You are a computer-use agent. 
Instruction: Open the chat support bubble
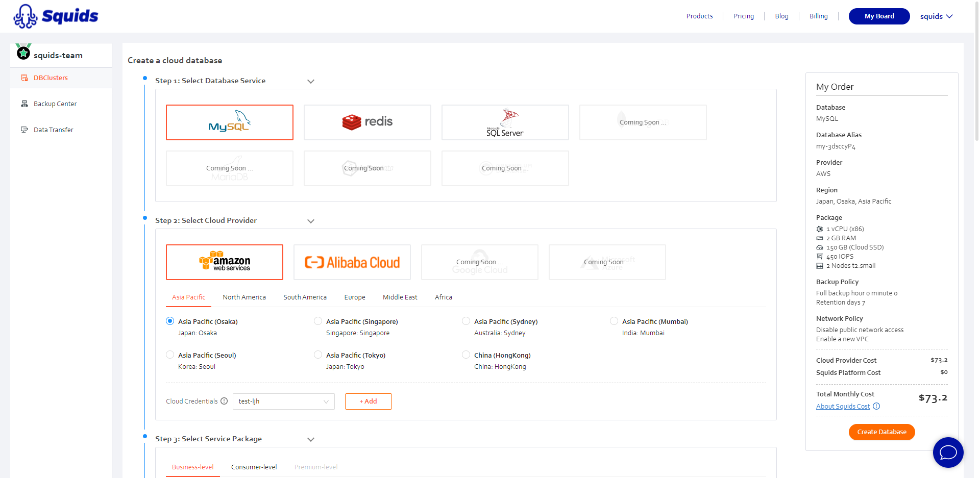click(x=948, y=452)
